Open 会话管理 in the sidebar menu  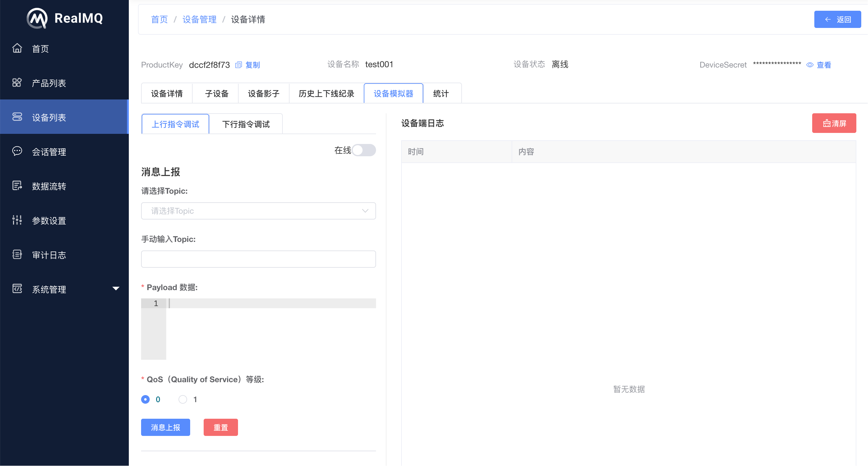click(64, 151)
